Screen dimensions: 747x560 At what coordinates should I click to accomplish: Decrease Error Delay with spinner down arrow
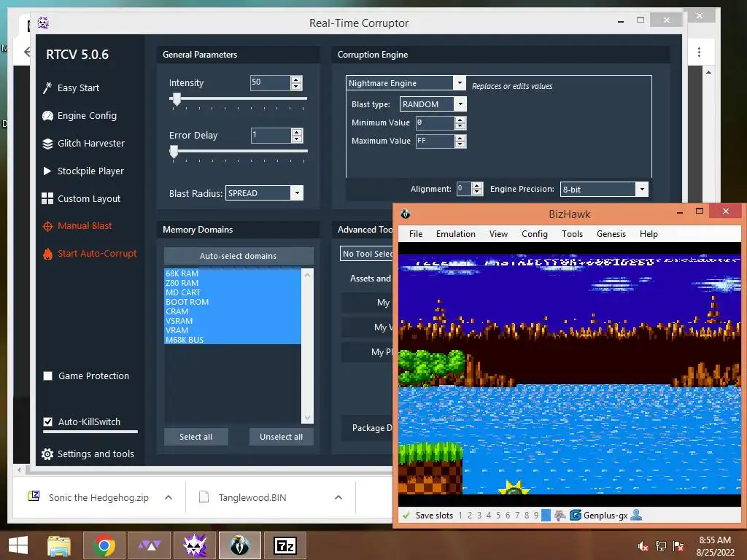pyautogui.click(x=297, y=139)
